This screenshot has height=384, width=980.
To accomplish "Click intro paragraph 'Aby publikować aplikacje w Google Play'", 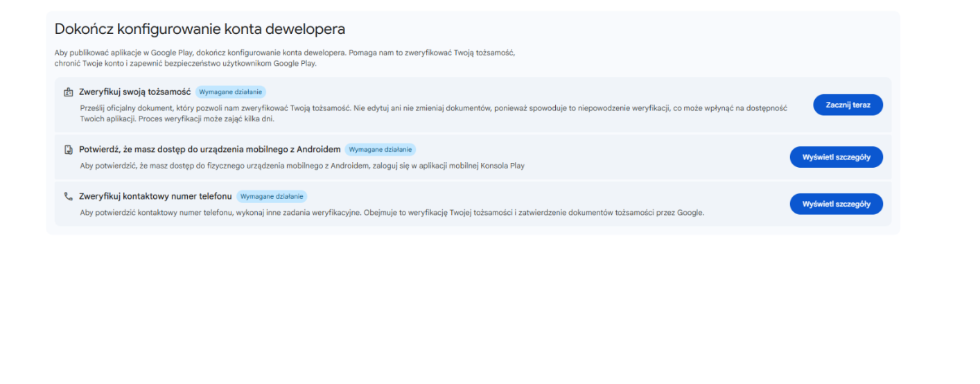I will tap(285, 58).
